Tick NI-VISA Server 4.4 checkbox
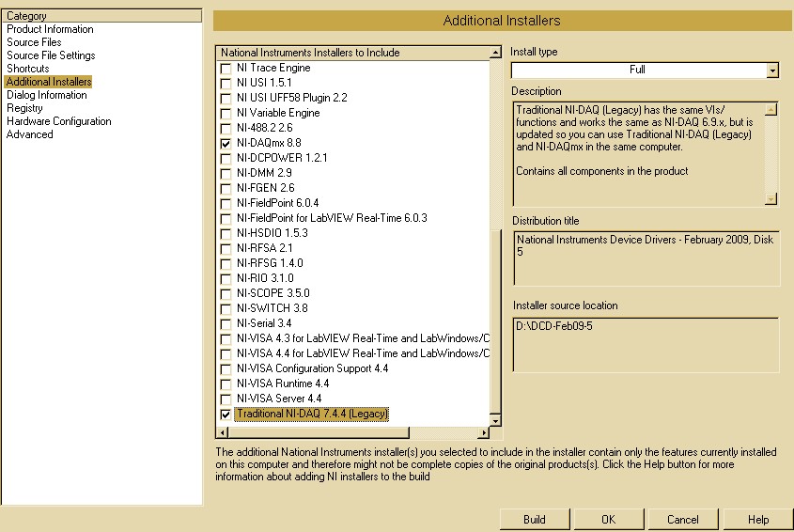The image size is (794, 532). (x=226, y=399)
